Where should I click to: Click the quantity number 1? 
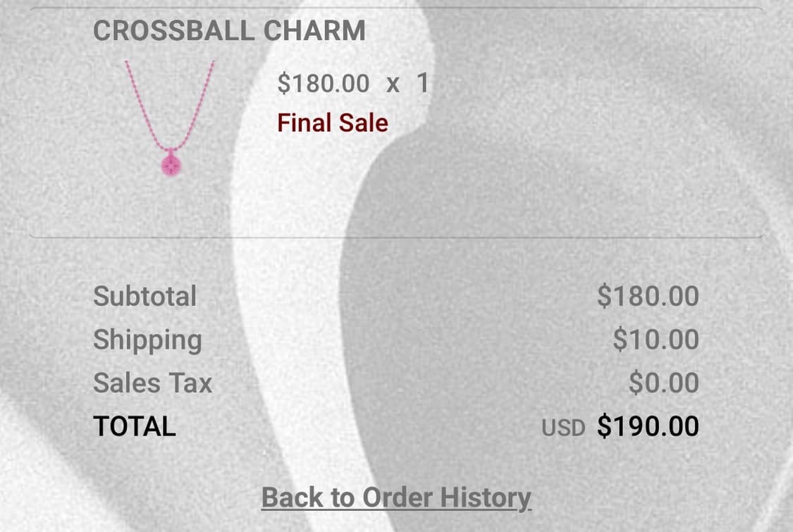422,84
